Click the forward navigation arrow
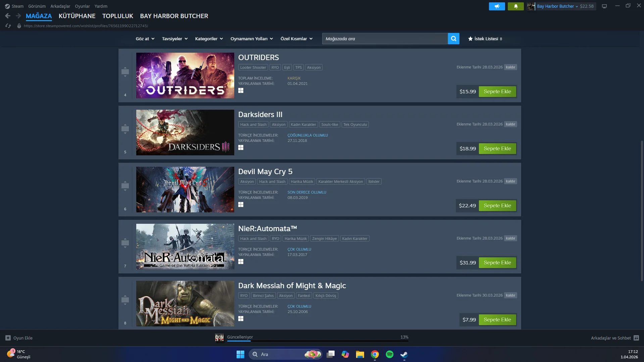Image resolution: width=644 pixels, height=362 pixels. point(18,16)
